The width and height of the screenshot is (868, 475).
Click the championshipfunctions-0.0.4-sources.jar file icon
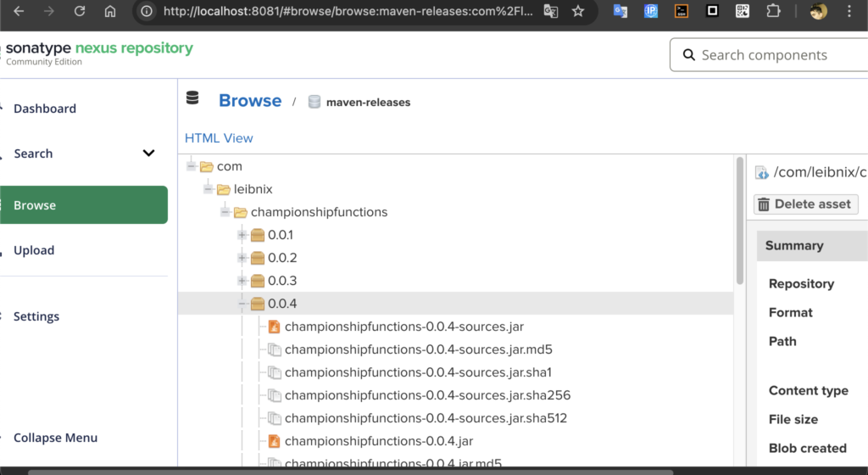click(274, 327)
